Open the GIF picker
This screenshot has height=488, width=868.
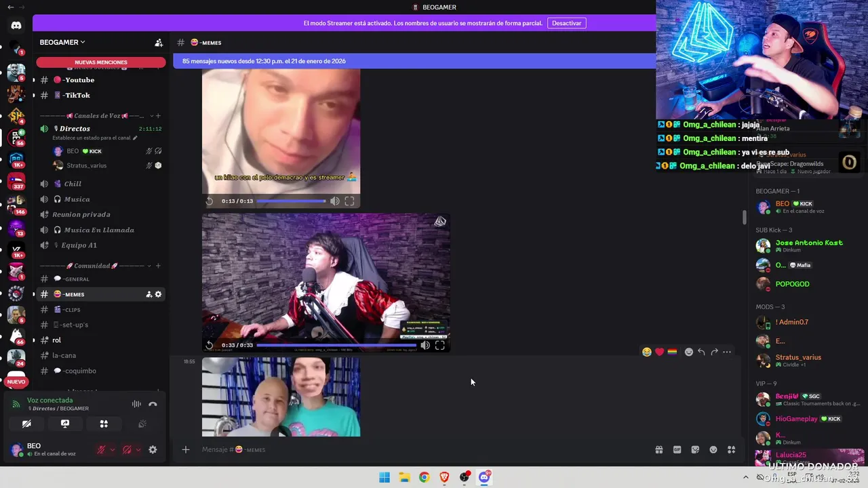point(677,449)
